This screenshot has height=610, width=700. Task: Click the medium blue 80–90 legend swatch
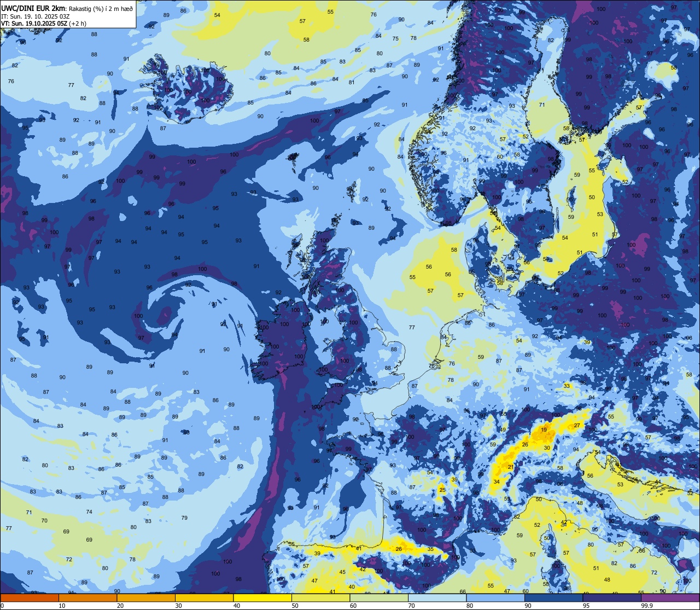[495, 597]
